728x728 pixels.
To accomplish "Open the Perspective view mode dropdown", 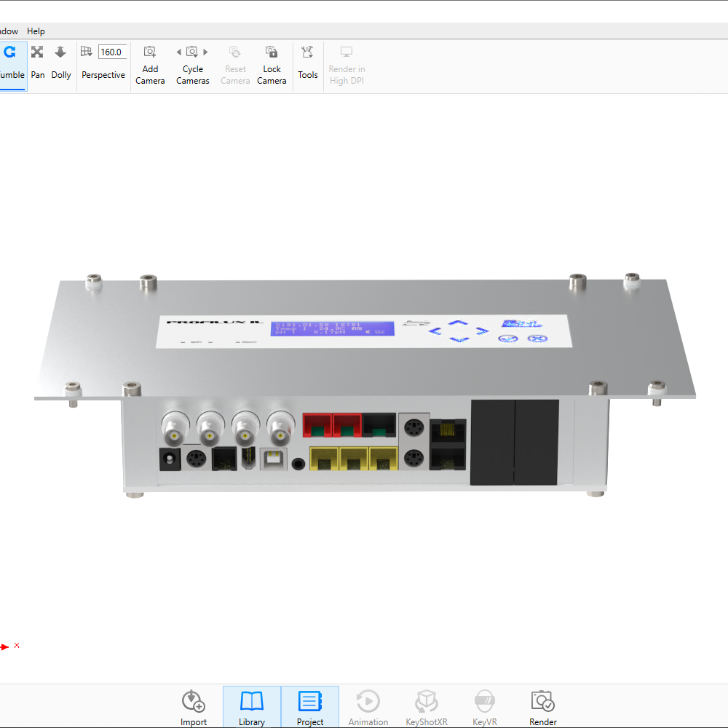I will [103, 74].
